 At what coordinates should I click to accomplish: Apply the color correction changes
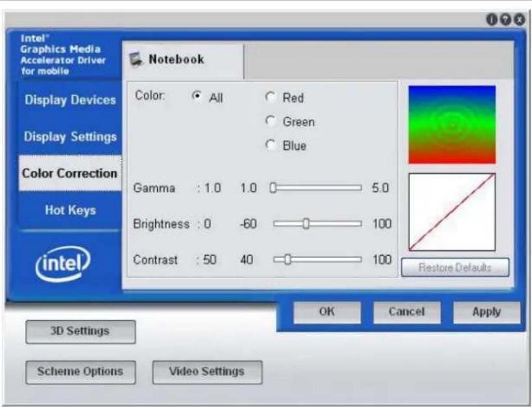[x=487, y=312]
